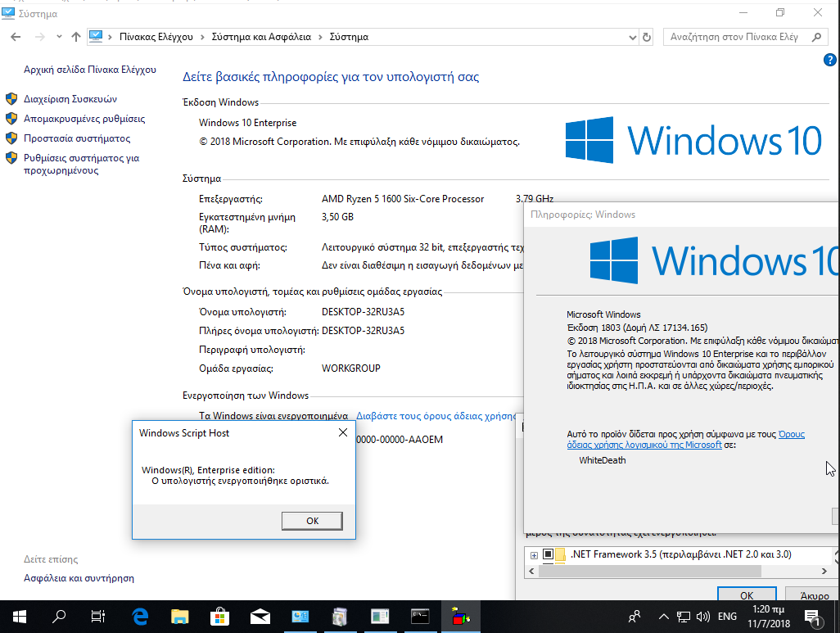Expand chevron after Σύστημα και Ασφάλεια
840x633 pixels.
320,37
